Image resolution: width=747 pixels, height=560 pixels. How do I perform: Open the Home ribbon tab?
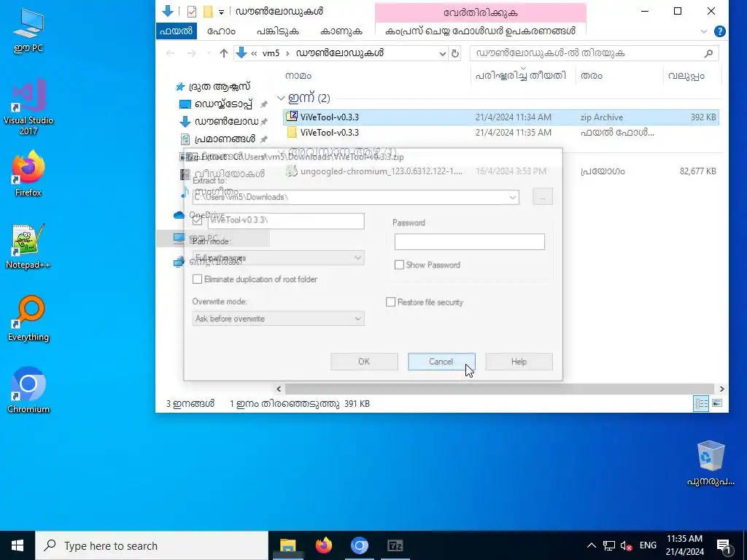(x=222, y=31)
